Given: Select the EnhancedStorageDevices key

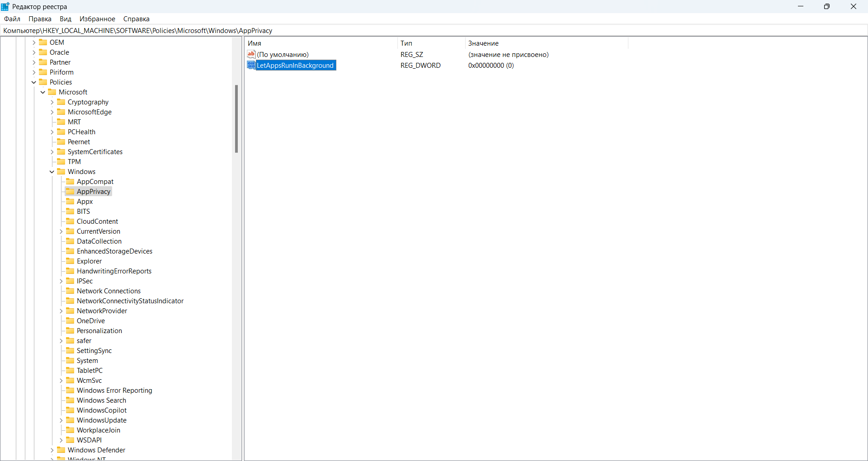Looking at the screenshot, I should (114, 251).
